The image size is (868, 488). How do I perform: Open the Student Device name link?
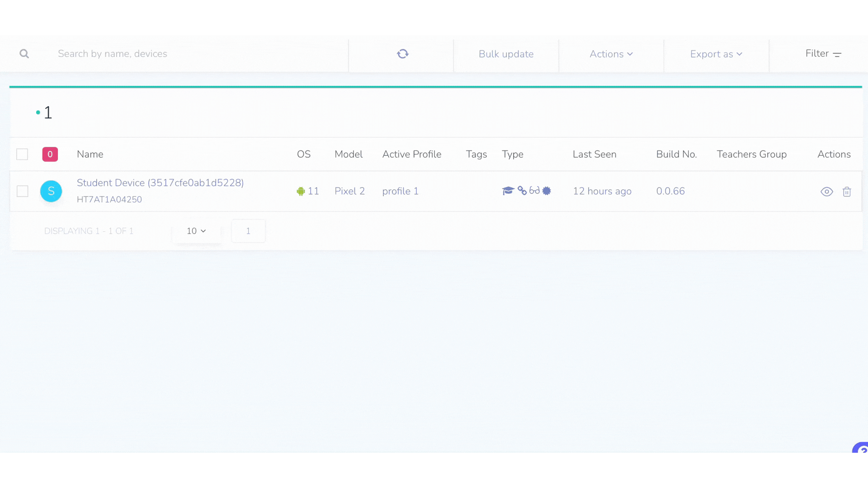pos(160,183)
